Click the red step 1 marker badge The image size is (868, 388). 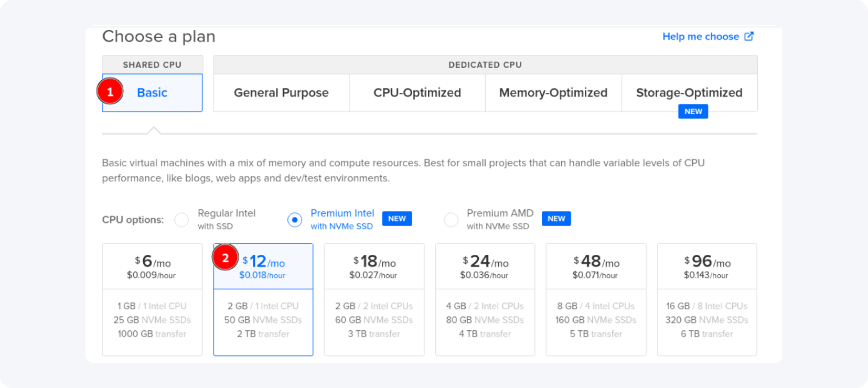[110, 92]
